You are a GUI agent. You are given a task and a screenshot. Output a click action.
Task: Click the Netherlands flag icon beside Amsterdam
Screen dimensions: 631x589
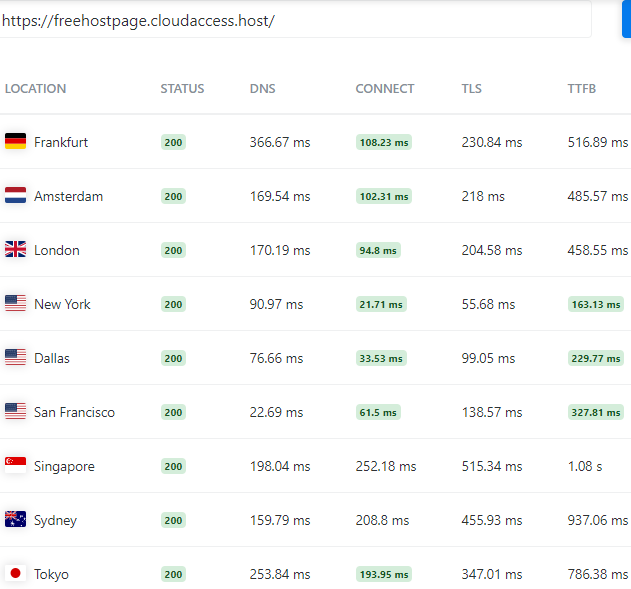[15, 196]
